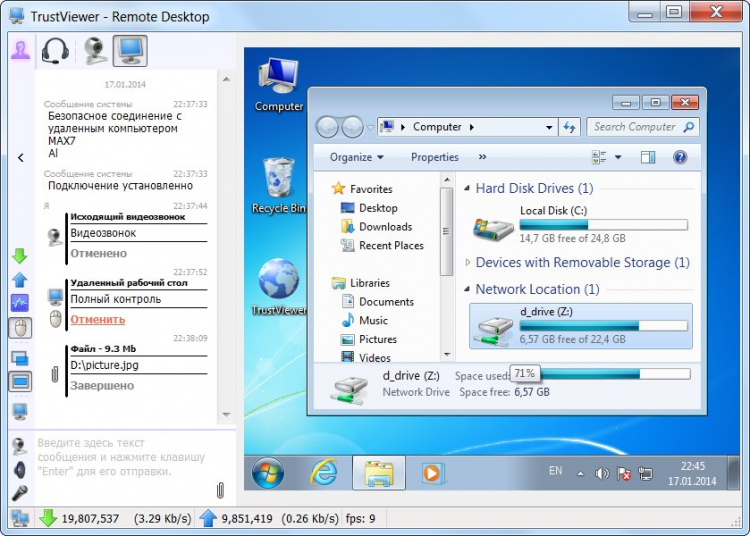Open Windows Media Player from taskbar
Viewport: 750px width, 536px height.
point(433,473)
